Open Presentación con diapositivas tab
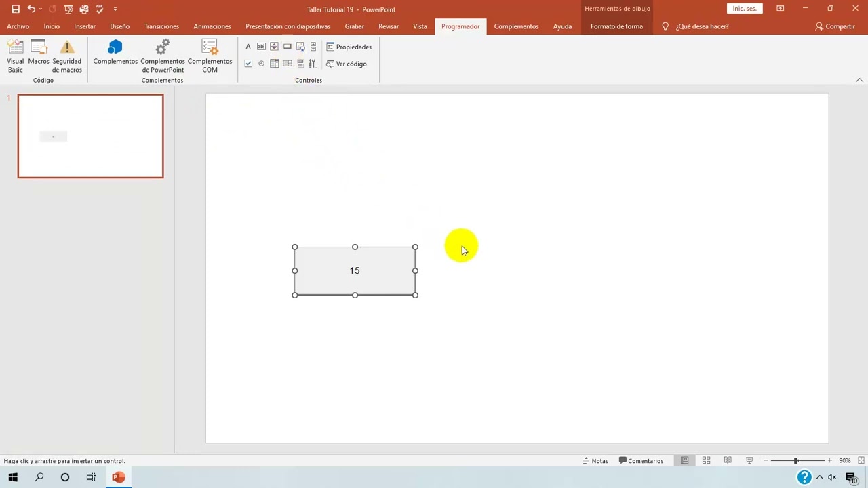868x488 pixels. [288, 26]
